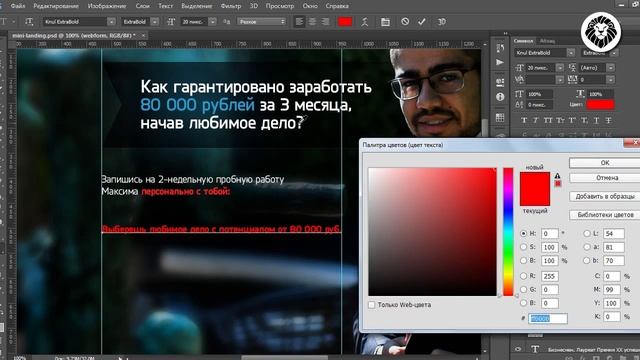Open History panel icon in collapsed dock

click(500, 48)
